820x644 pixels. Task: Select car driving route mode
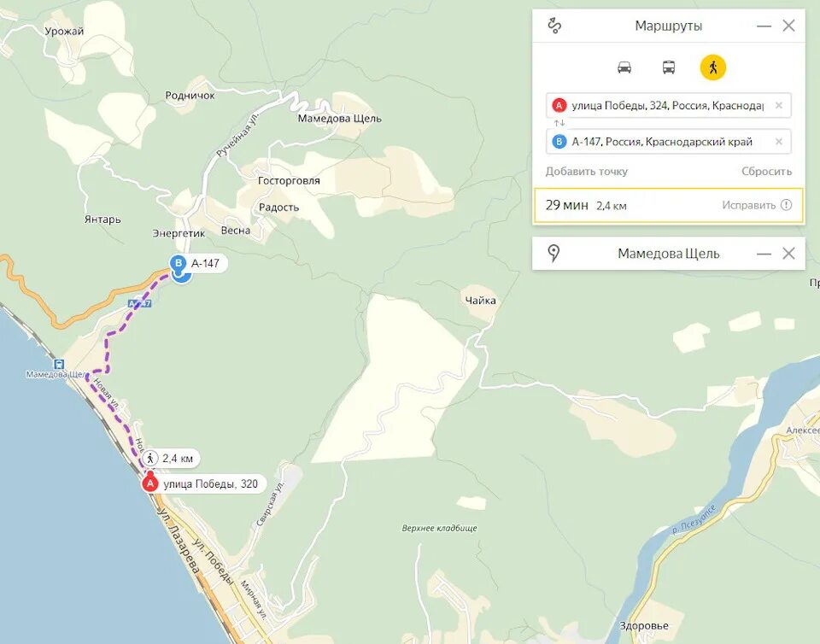coord(624,67)
